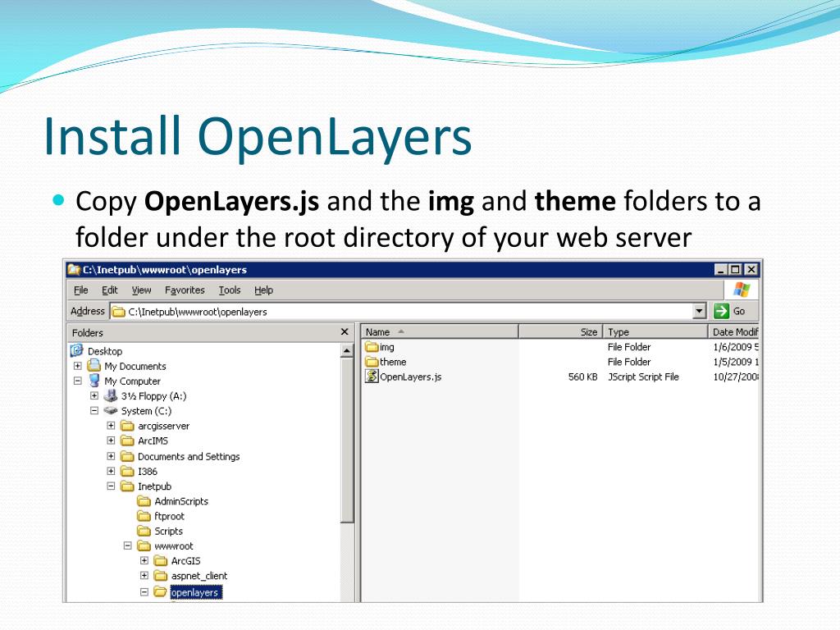
Task: Click the I386 folder icon
Action: pyautogui.click(x=127, y=472)
